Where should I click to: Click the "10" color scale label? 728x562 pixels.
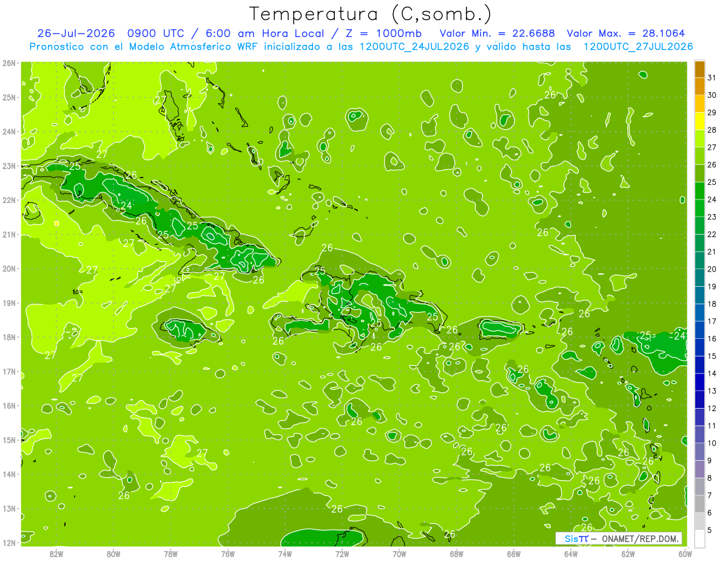coord(712,443)
